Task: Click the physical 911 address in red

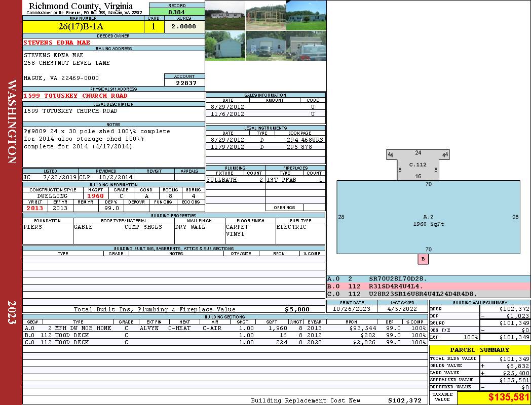Action: [x=75, y=96]
